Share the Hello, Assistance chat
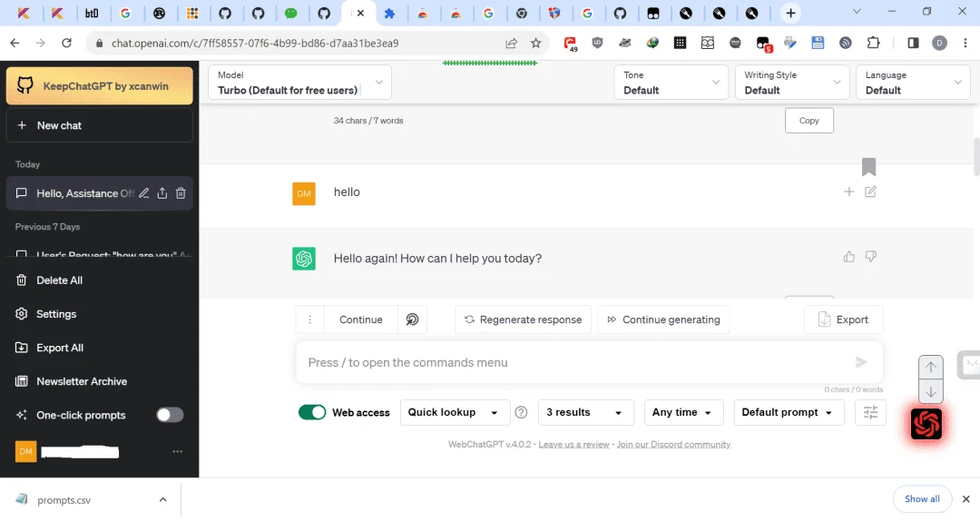Viewport: 980px width, 521px height. pyautogui.click(x=162, y=193)
